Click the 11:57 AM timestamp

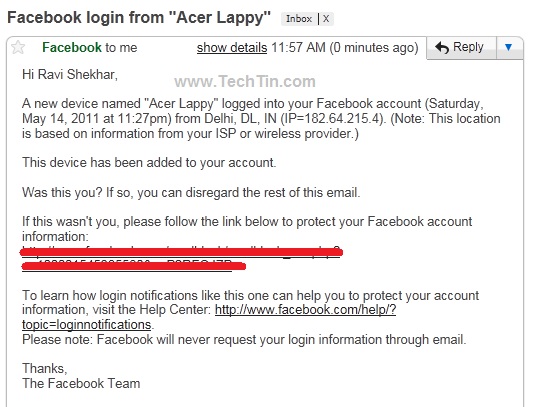point(298,48)
